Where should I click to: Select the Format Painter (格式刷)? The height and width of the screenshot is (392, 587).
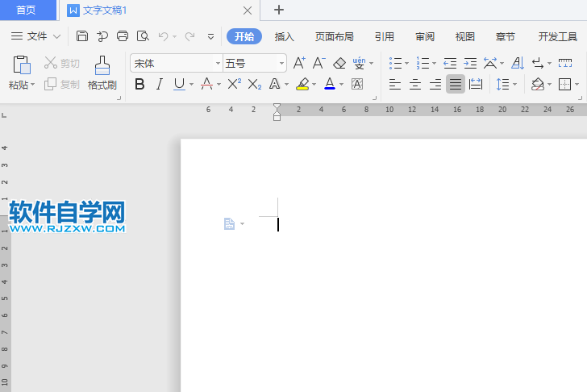click(102, 73)
